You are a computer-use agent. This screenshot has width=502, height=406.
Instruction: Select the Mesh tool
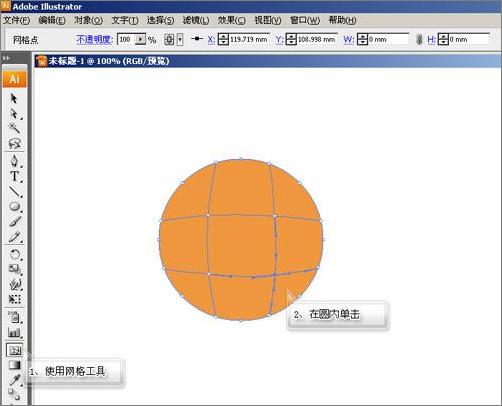[14, 350]
